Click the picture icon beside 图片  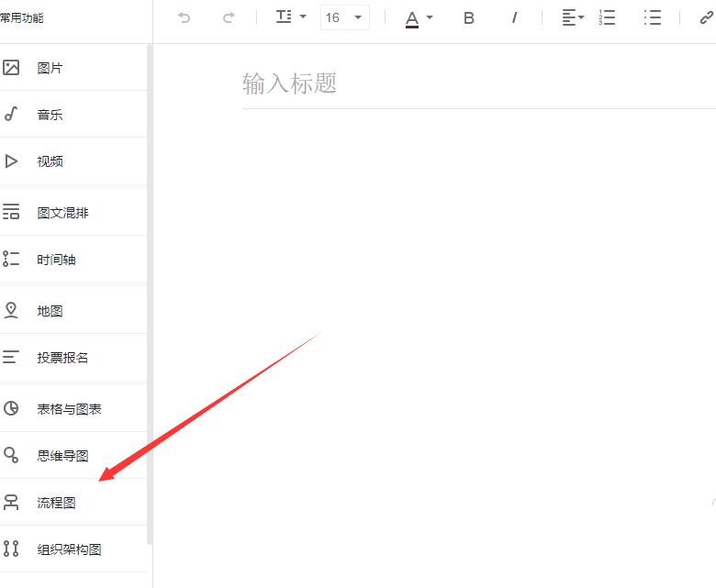click(x=11, y=68)
